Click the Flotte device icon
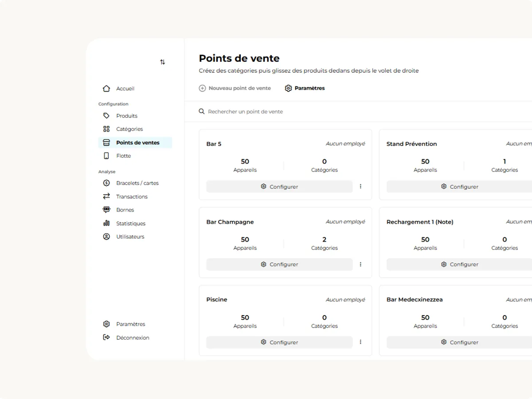Screen dimensions: 532x399 tap(106, 156)
